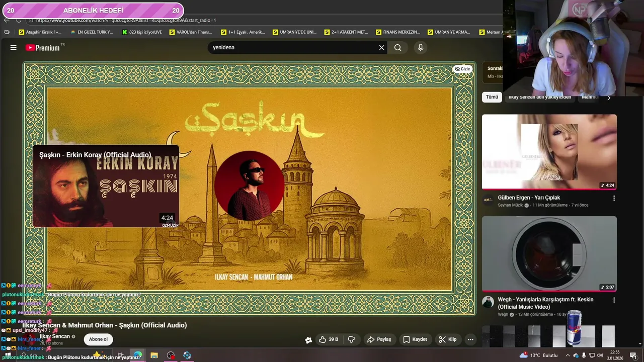
Task: Open 'EN GÜZEL TÜRK Y...' bookmark
Action: pyautogui.click(x=92, y=32)
